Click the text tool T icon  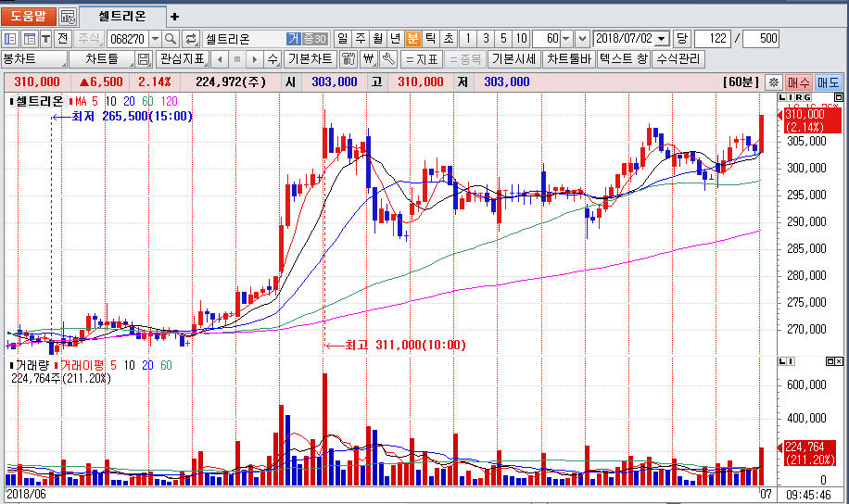click(x=45, y=39)
